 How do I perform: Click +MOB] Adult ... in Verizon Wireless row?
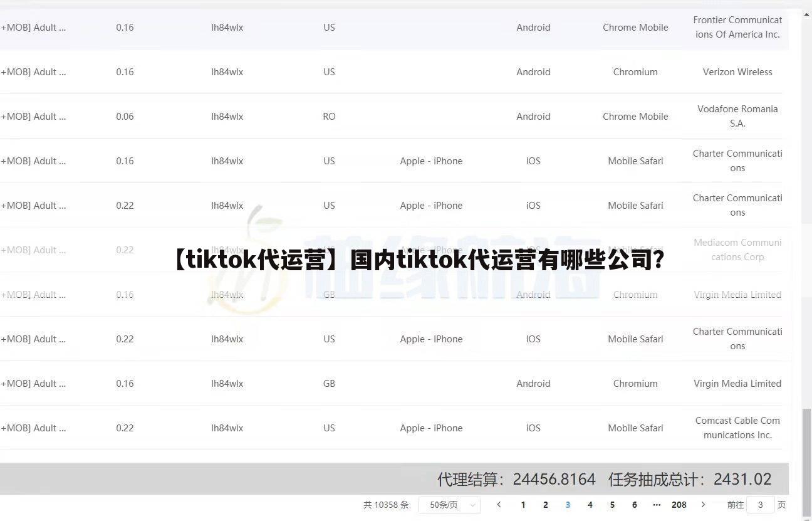pyautogui.click(x=33, y=71)
